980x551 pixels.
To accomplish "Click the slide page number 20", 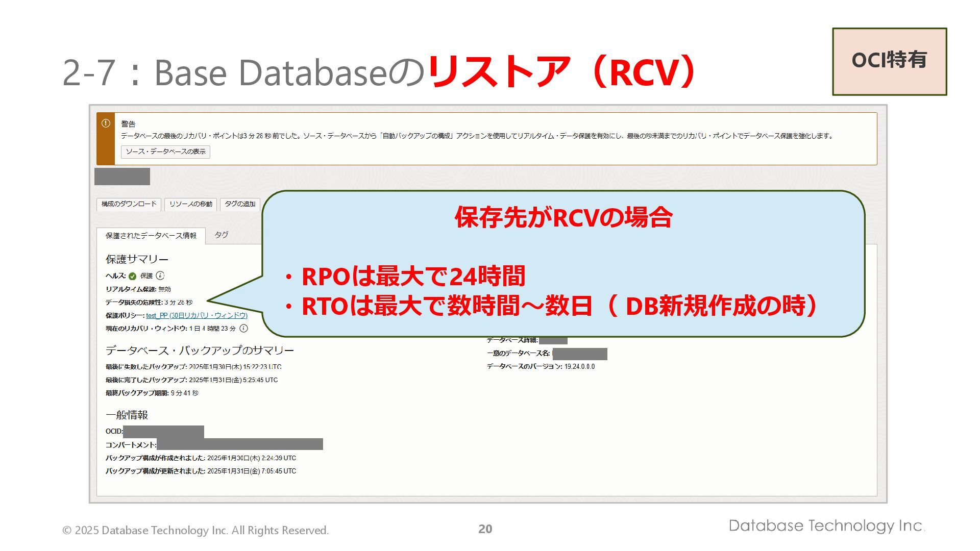I will point(485,529).
